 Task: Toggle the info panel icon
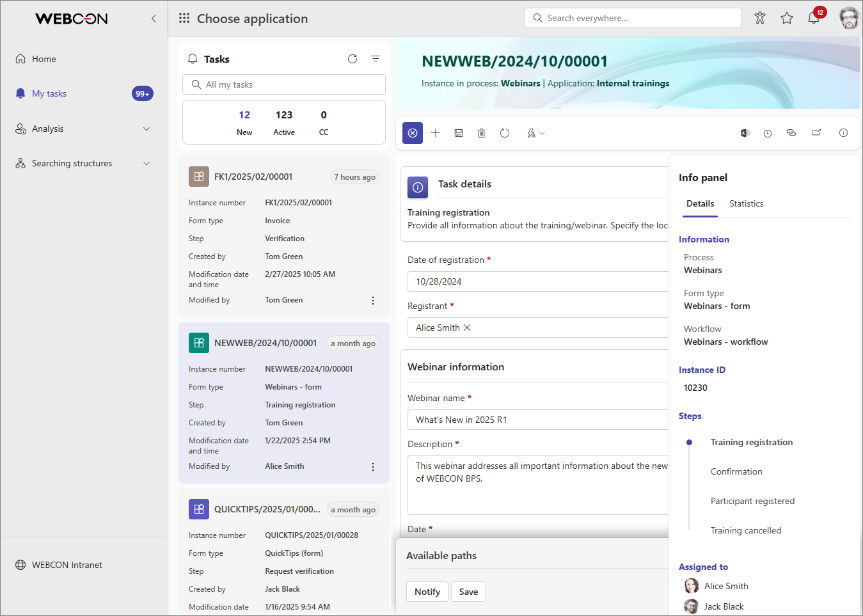tap(844, 133)
